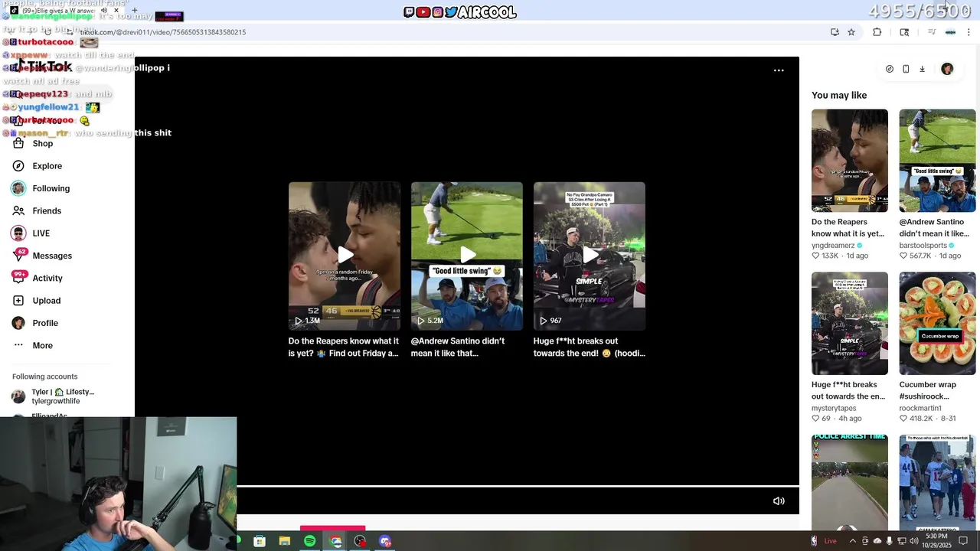Image resolution: width=980 pixels, height=551 pixels.
Task: Play the Reapers suggested video
Action: pyautogui.click(x=345, y=256)
